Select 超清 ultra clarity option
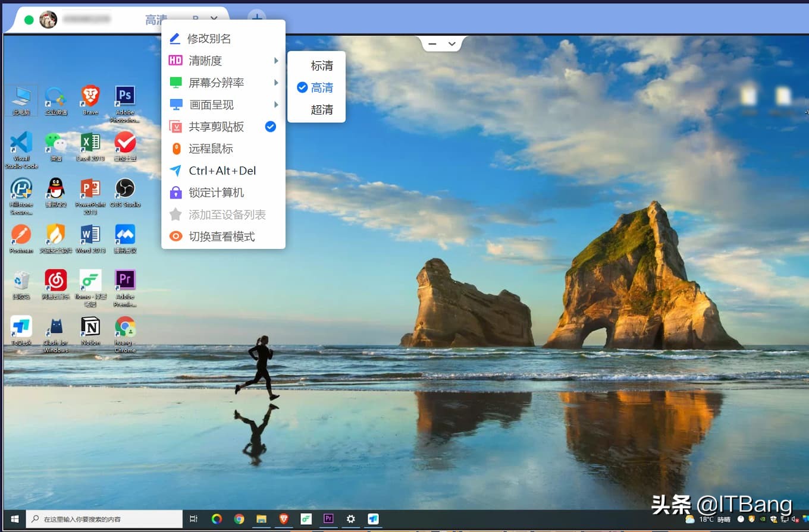 point(322,109)
